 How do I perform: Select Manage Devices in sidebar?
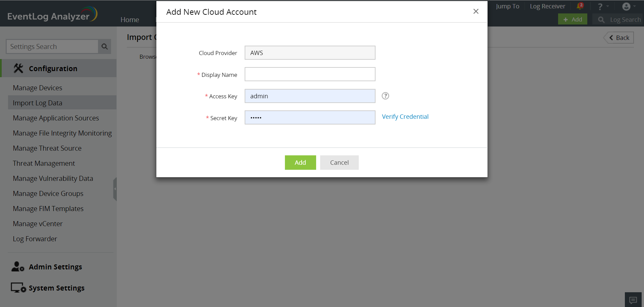click(38, 88)
